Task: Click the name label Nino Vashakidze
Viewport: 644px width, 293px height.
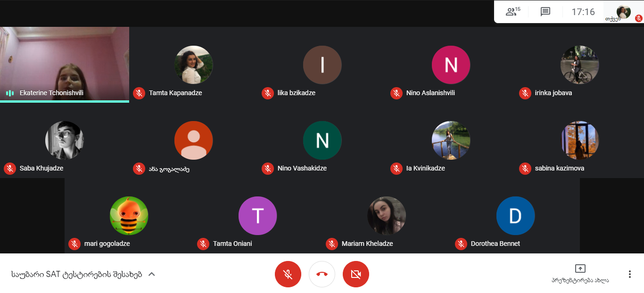Action: [x=302, y=169]
